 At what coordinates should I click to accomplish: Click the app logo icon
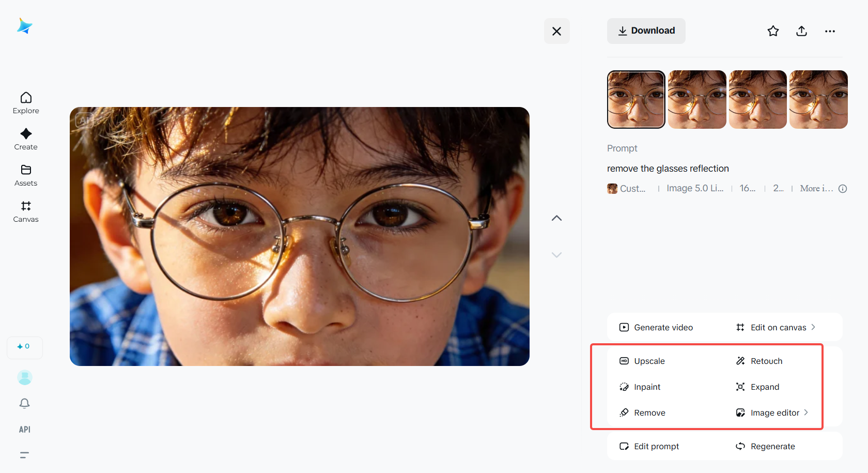pyautogui.click(x=24, y=26)
